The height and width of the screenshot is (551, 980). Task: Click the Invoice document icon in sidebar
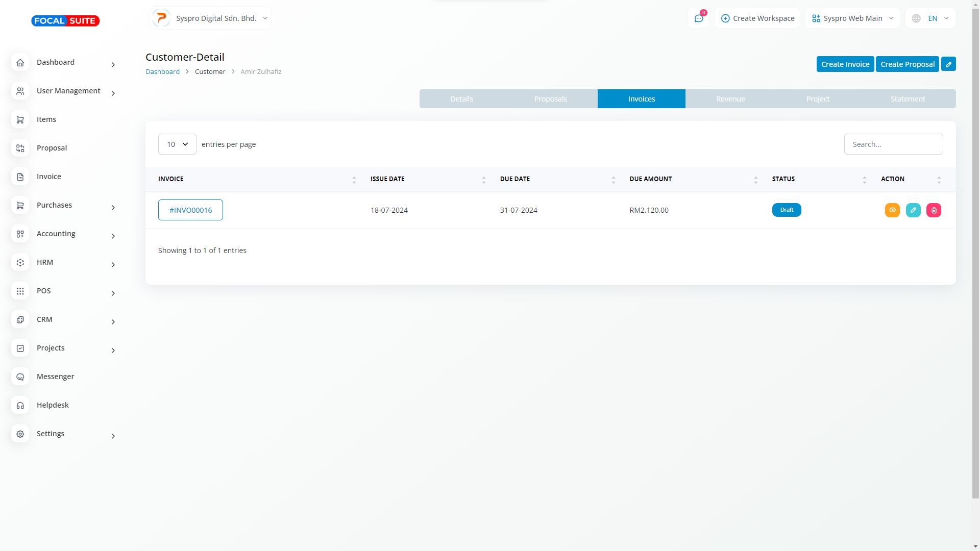(x=20, y=177)
